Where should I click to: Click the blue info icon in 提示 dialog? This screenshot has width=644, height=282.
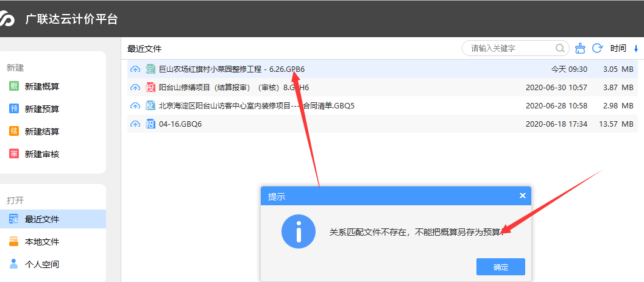click(299, 231)
